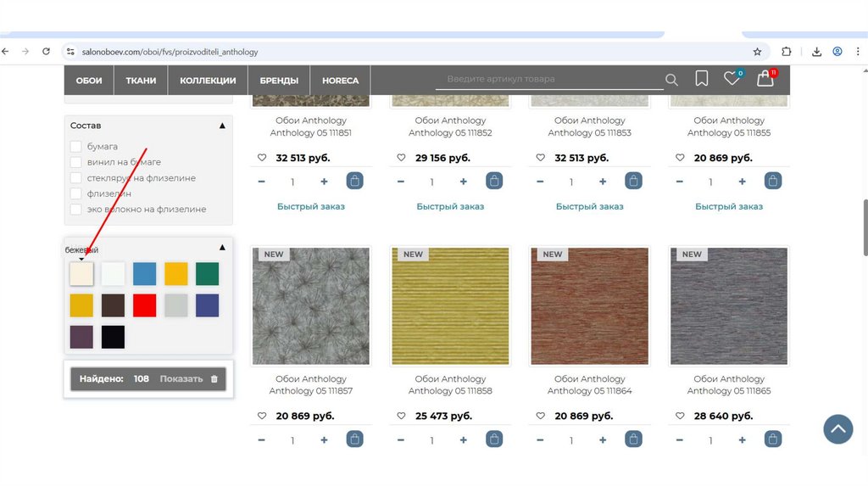This screenshot has height=487, width=868.
Task: Add Anthology 05 111858 to cart
Action: click(494, 439)
